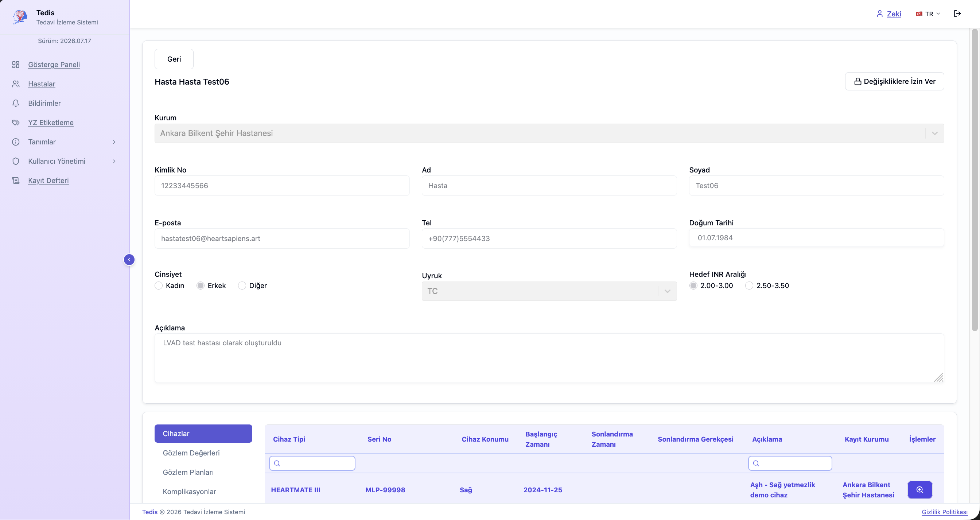Click the 2024-11-25 start date cell
Viewport: 980px width, 520px height.
[x=542, y=490]
